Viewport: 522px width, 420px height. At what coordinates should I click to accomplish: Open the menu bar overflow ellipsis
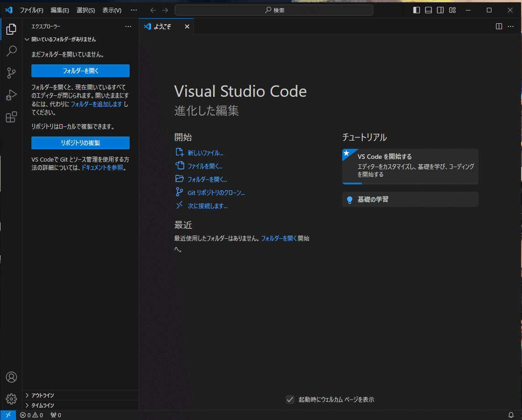134,10
